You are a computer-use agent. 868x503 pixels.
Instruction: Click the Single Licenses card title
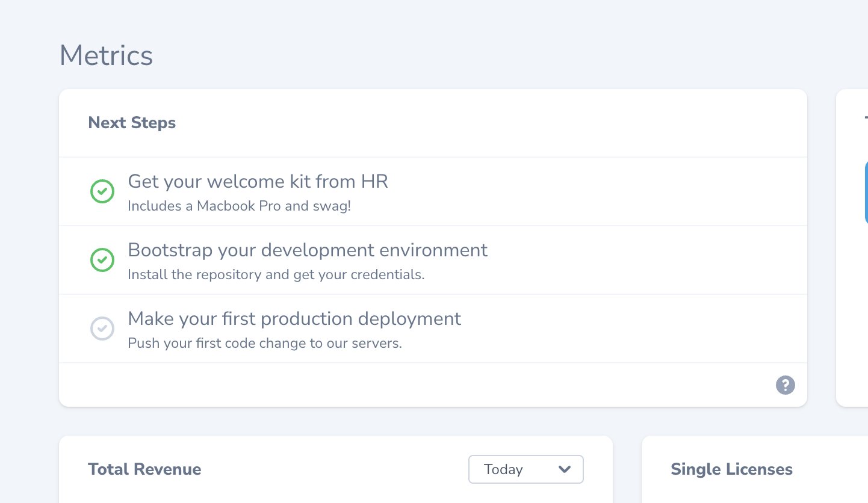731,469
